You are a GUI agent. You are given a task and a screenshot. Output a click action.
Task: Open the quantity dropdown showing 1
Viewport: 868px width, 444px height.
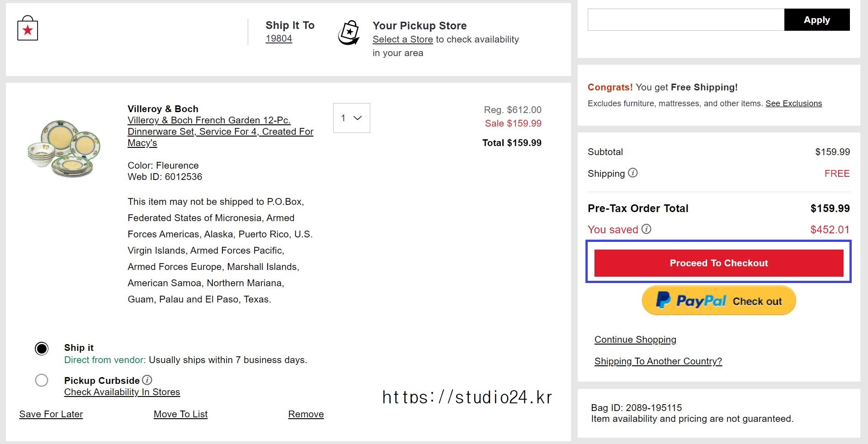coord(352,118)
